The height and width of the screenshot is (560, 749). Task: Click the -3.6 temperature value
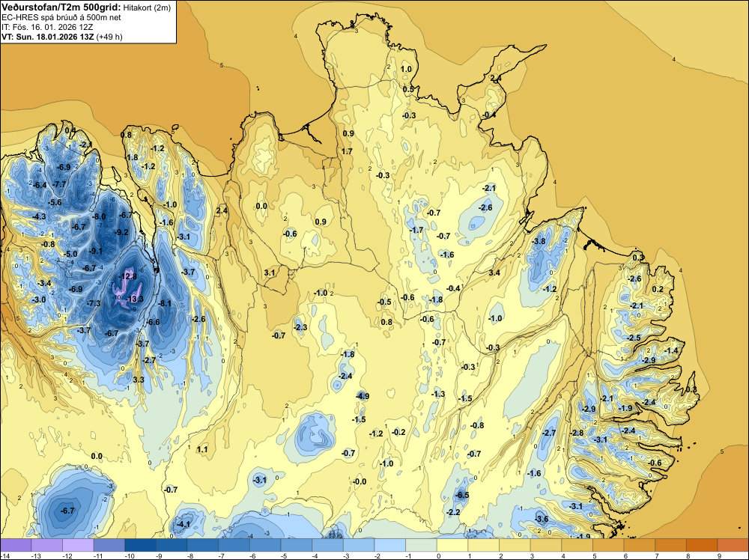coord(542,519)
